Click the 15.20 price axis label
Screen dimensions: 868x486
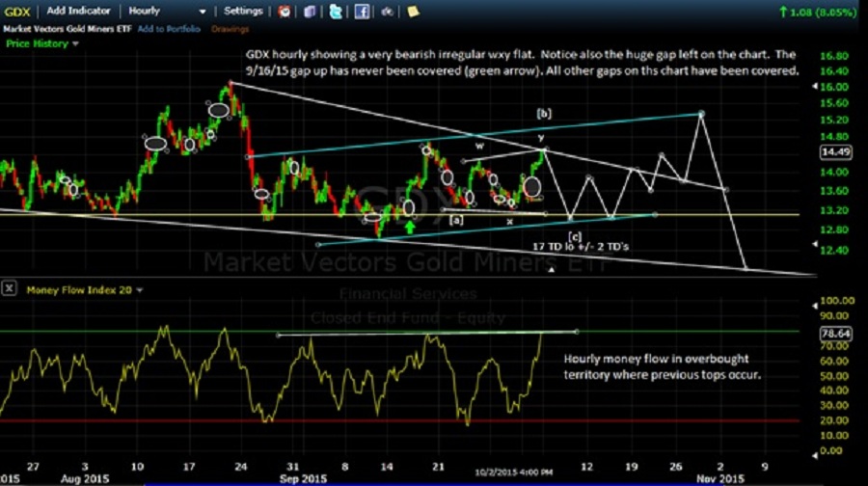pyautogui.click(x=833, y=121)
